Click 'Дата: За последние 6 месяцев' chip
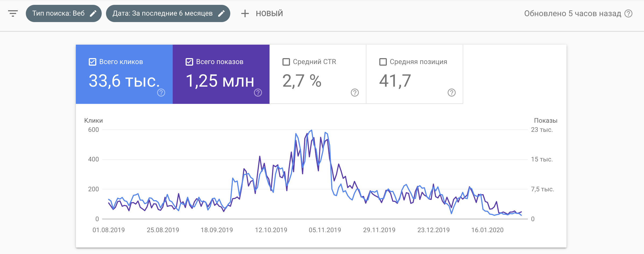Viewport: 644px width, 254px height. click(x=168, y=13)
